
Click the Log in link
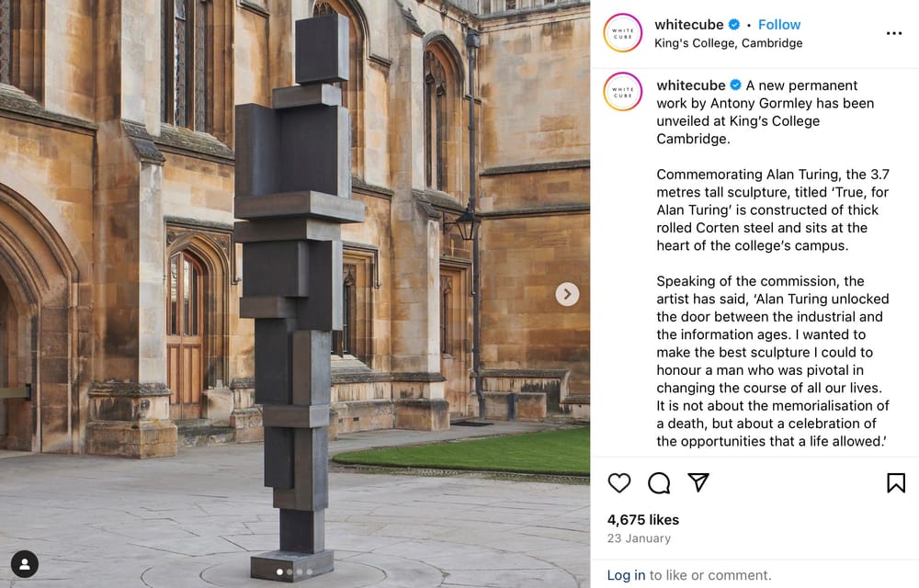click(626, 575)
